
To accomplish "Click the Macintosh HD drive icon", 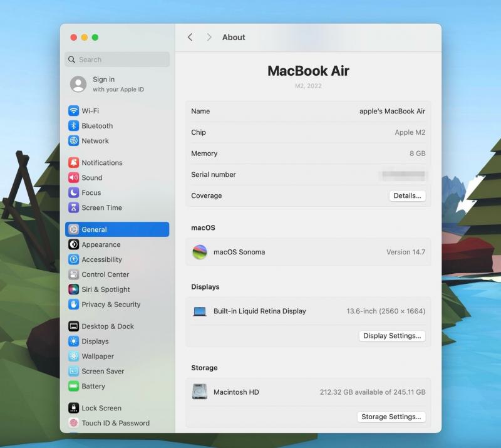I will [200, 392].
